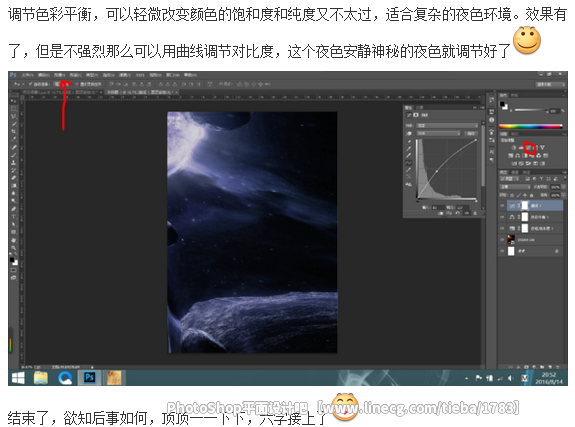Reset Curves to adjustment defaults
The image size is (575, 427).
coord(458,213)
